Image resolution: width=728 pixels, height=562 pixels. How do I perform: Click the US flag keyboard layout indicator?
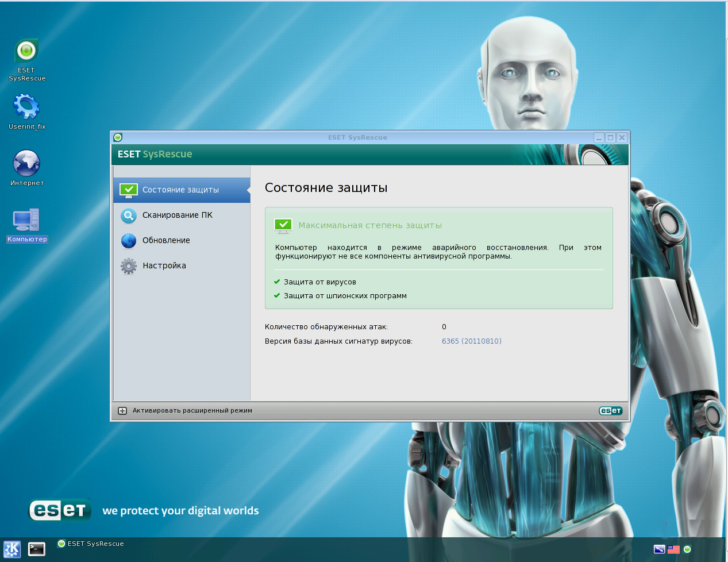coord(673,549)
